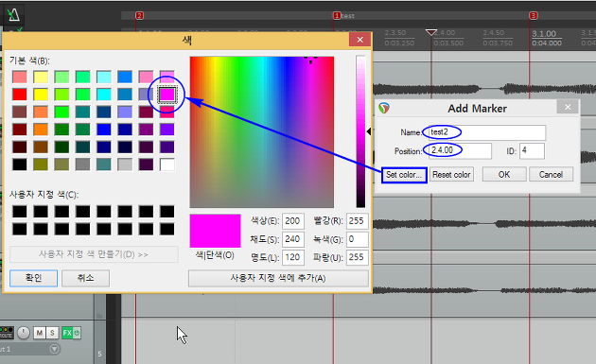Select the pure red basic color swatch
The height and width of the screenshot is (364, 596).
20,95
